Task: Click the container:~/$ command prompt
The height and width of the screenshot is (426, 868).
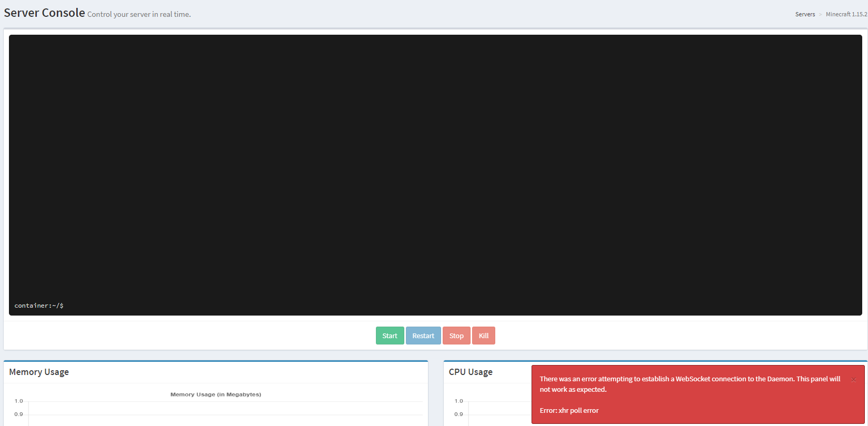Action: (39, 306)
